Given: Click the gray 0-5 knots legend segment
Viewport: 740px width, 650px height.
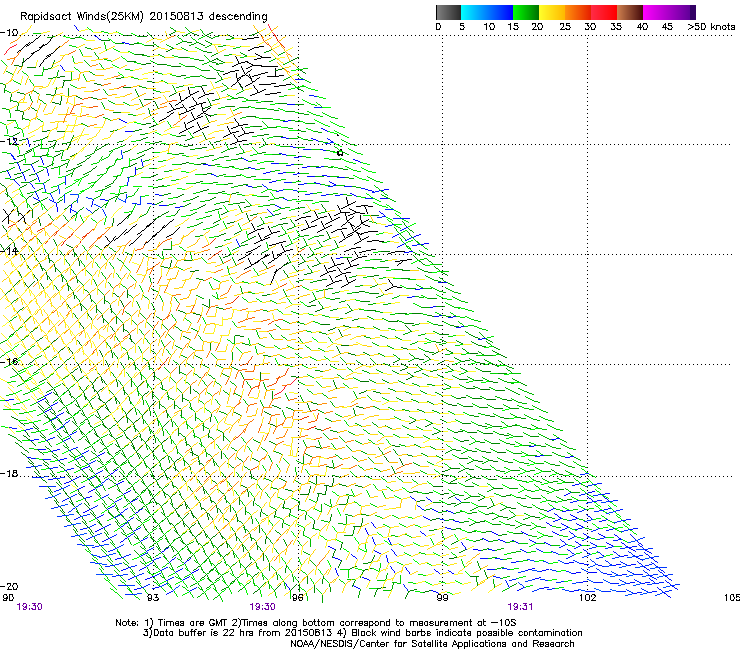Looking at the screenshot, I should coord(448,12).
